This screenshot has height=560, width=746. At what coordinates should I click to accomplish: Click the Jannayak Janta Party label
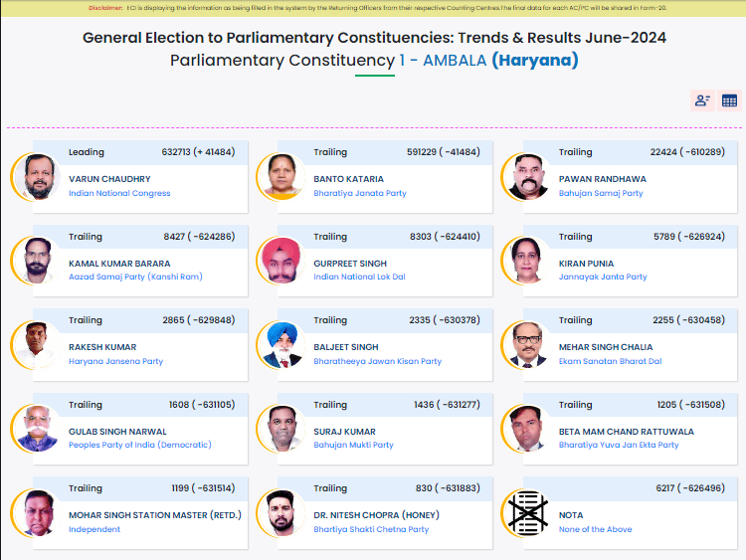coord(603,277)
